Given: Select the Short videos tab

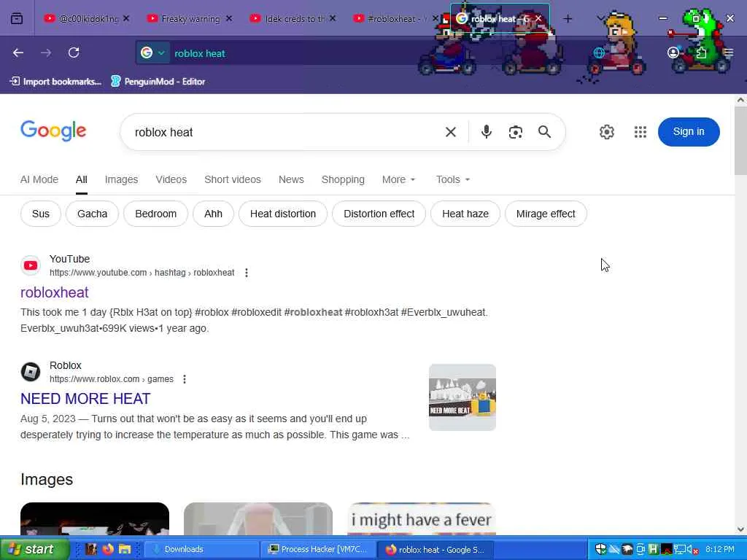Looking at the screenshot, I should pyautogui.click(x=233, y=179).
